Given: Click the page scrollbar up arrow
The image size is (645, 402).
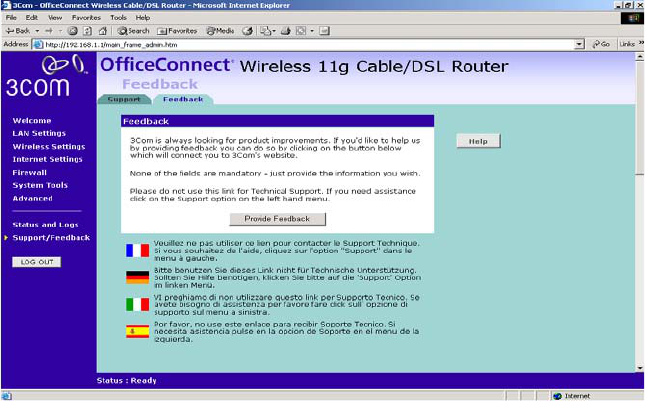Looking at the screenshot, I should (640, 57).
